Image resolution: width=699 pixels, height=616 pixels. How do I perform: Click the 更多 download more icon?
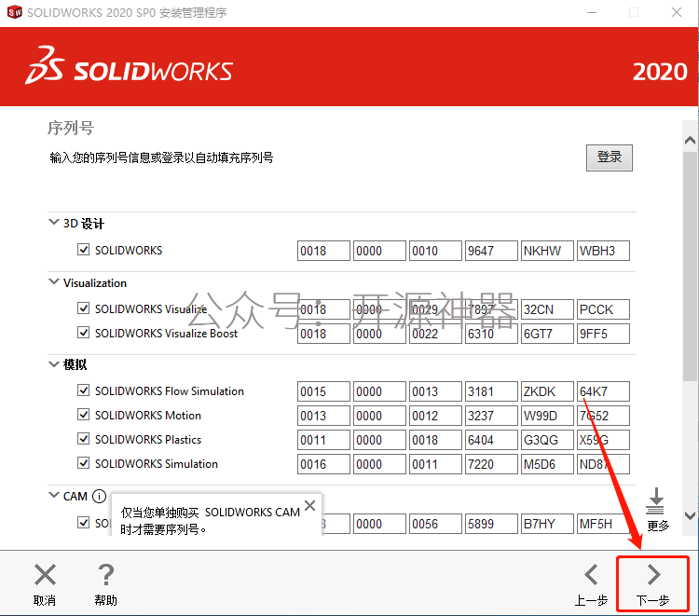point(655,501)
